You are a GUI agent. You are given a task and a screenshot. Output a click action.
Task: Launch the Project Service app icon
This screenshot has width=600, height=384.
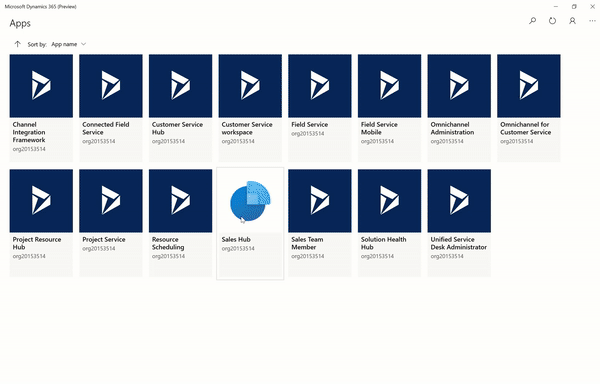pyautogui.click(x=111, y=201)
